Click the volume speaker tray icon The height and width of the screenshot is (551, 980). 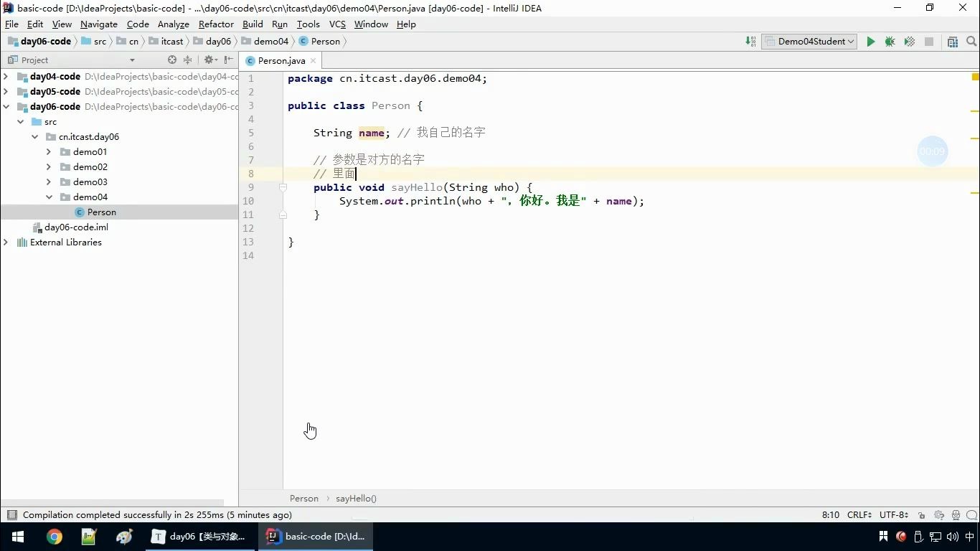coord(952,537)
